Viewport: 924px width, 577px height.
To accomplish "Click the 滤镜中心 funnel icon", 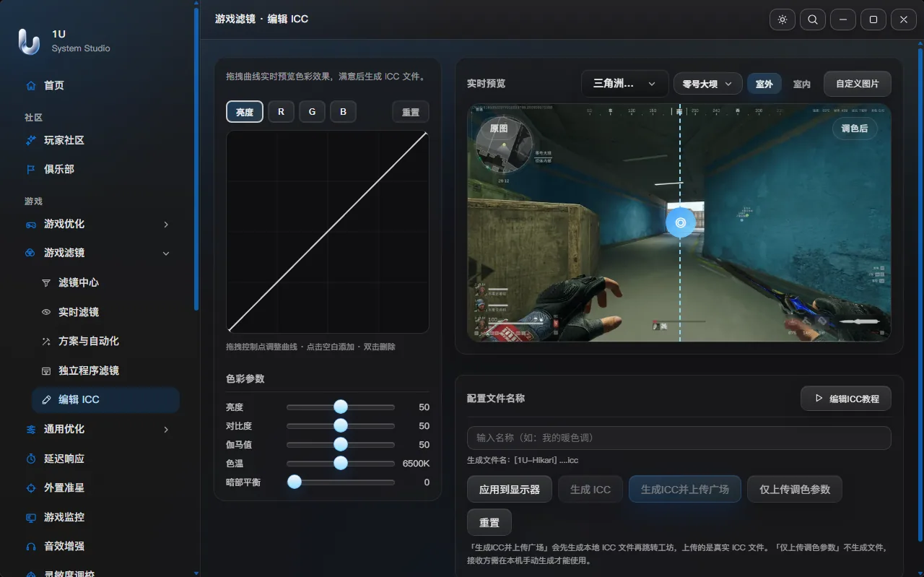I will 46,282.
